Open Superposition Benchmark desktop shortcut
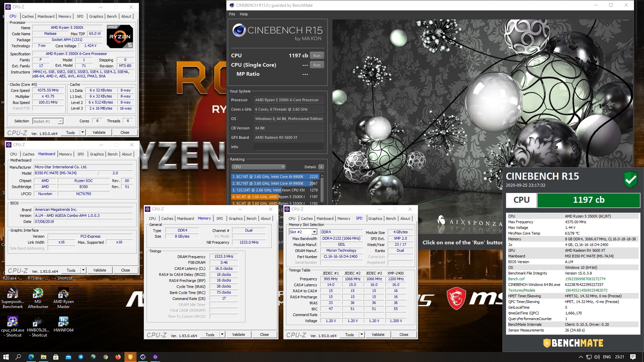The height and width of the screenshot is (362, 644). 13,298
